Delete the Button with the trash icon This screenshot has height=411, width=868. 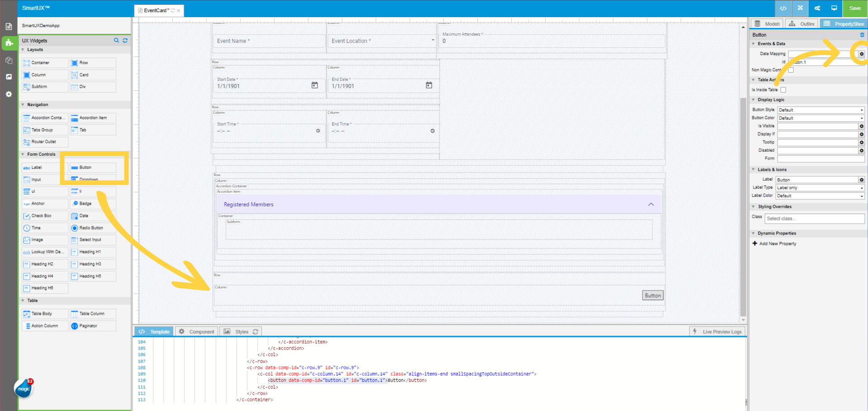pyautogui.click(x=862, y=35)
